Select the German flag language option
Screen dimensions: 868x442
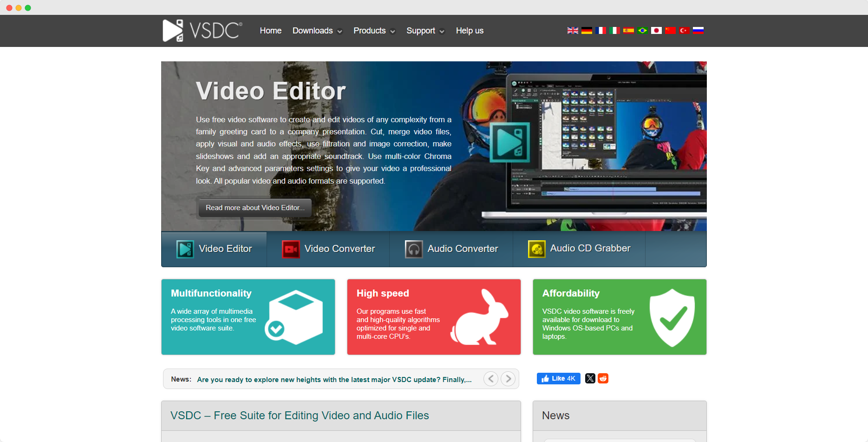(x=587, y=31)
